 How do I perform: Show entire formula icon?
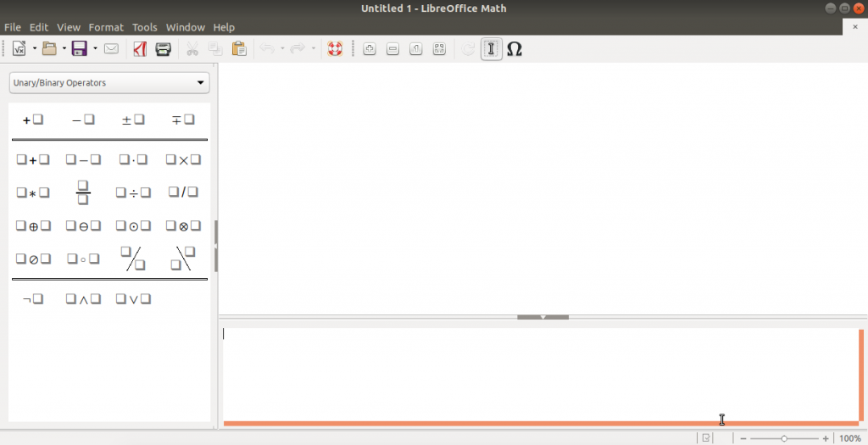[439, 48]
